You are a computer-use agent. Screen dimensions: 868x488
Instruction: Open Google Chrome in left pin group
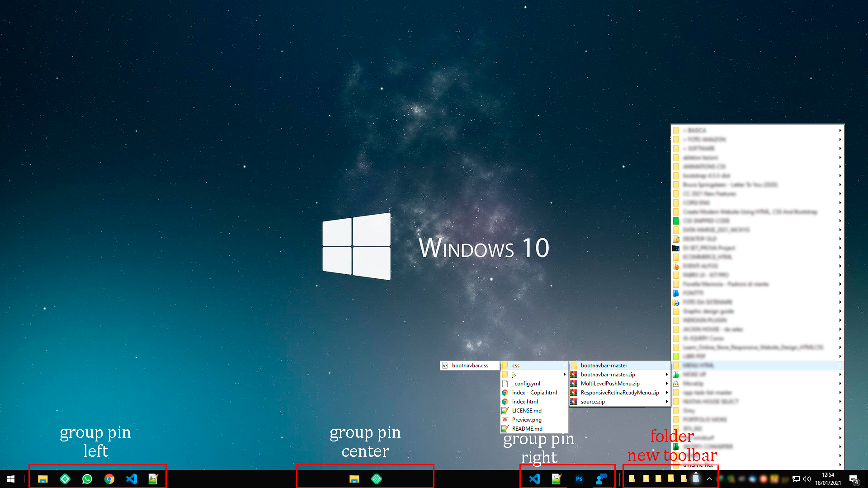pyautogui.click(x=109, y=479)
